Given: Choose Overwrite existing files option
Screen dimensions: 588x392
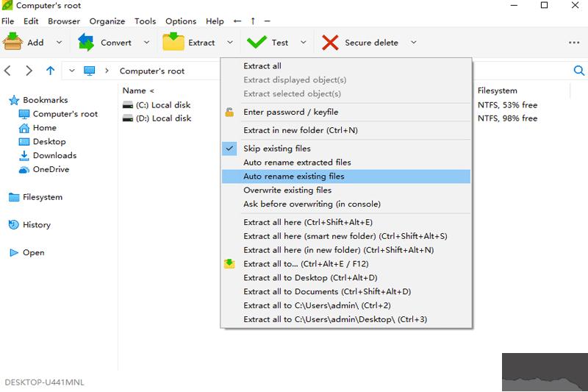Looking at the screenshot, I should click(287, 190).
